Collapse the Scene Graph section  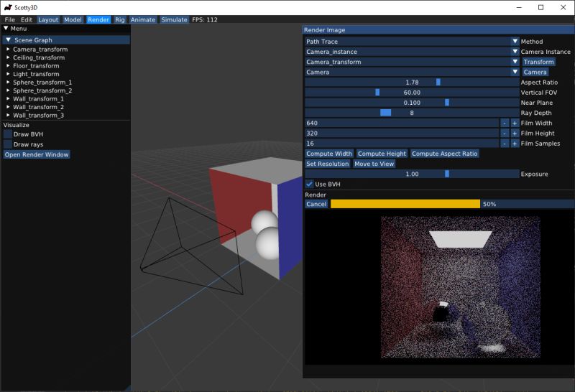(66, 40)
